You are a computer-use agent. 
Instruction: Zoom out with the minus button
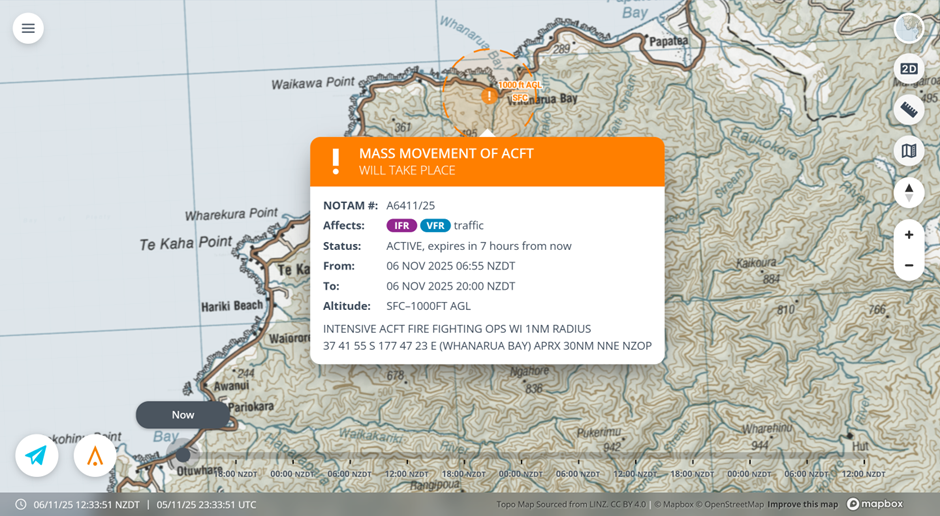pyautogui.click(x=909, y=265)
